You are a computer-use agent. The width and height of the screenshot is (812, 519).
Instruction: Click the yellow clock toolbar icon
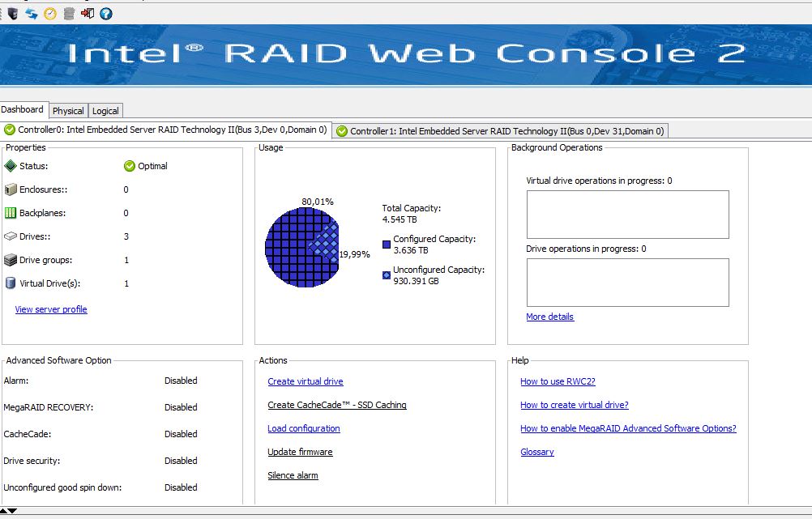coord(50,14)
